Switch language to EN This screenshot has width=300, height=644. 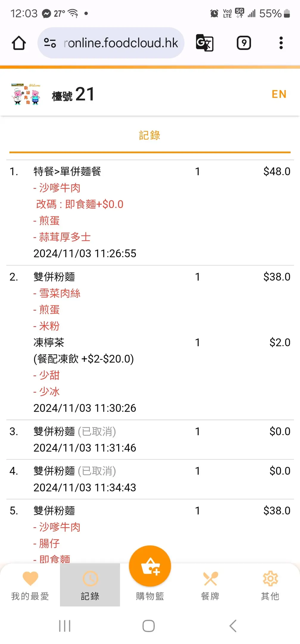(x=279, y=94)
